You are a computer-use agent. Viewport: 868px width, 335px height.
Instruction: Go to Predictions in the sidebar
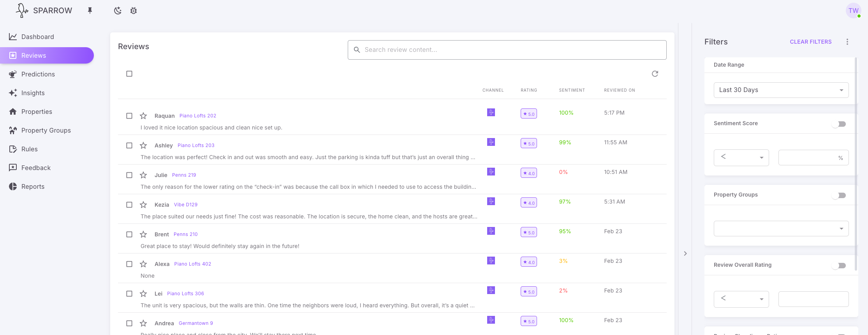38,74
